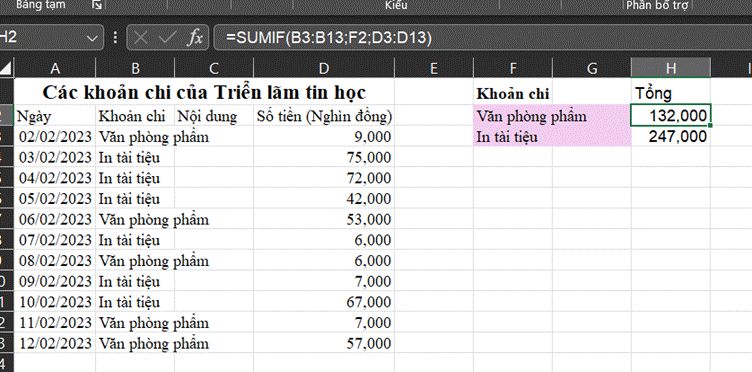Select column D header
This screenshot has height=372, width=752.
coord(324,69)
